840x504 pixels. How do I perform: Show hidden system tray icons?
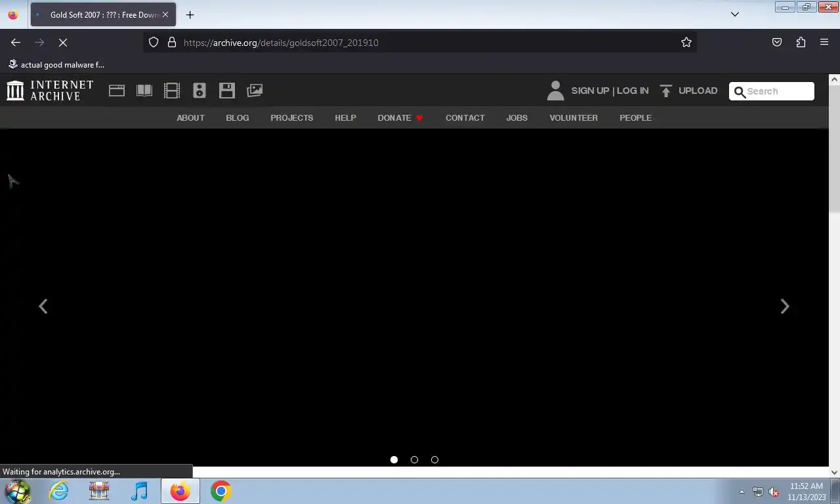pyautogui.click(x=742, y=492)
